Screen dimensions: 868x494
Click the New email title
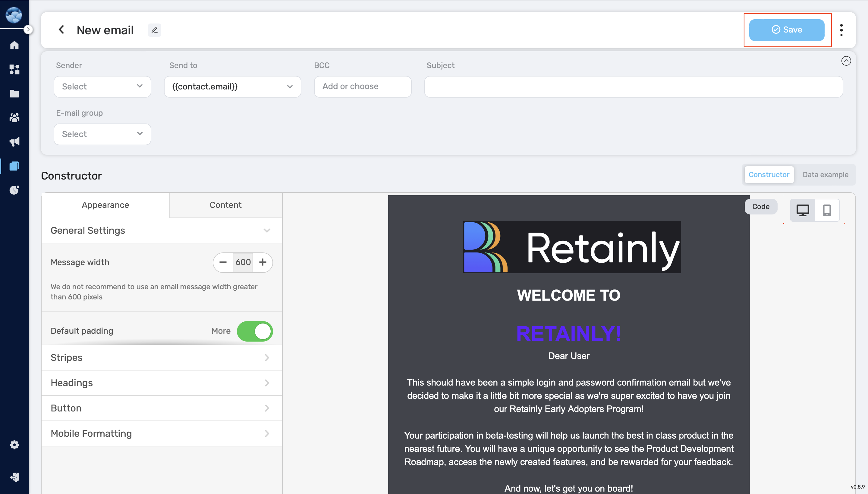105,30
